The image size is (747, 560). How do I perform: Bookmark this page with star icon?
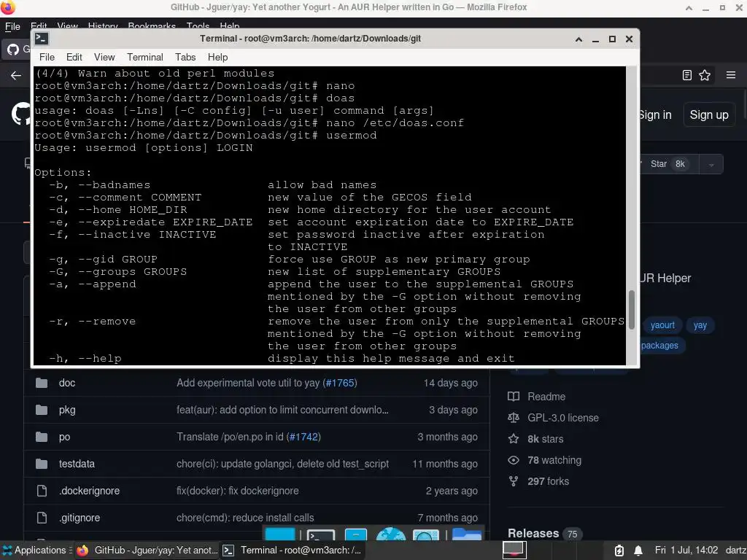click(705, 75)
